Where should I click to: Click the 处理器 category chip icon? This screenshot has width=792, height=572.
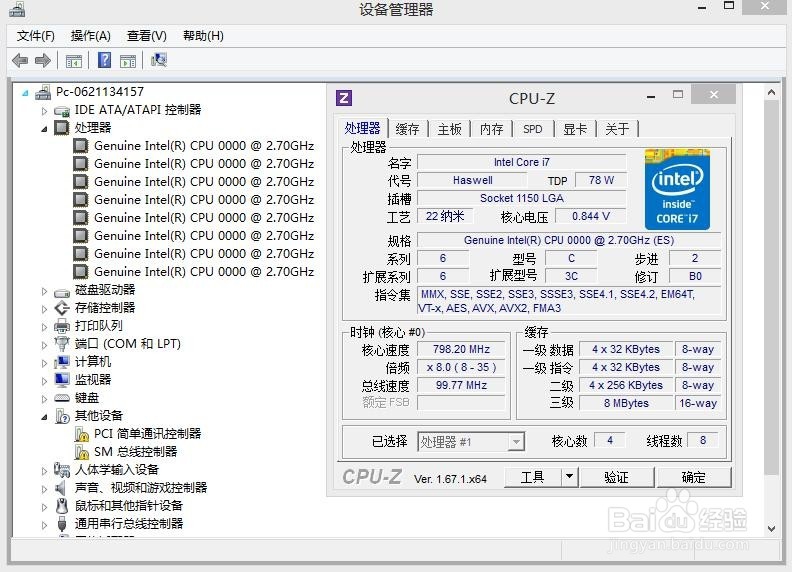pos(62,127)
